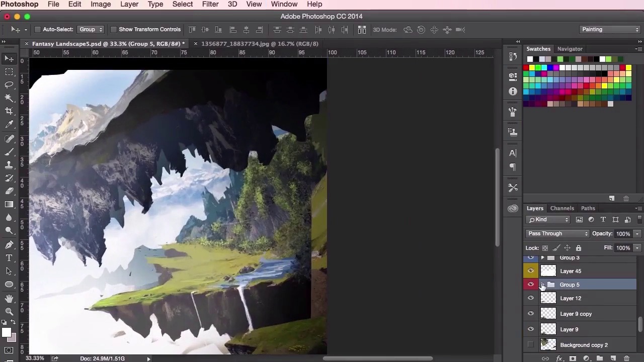Open the Brush Presets panel icon

513,111
